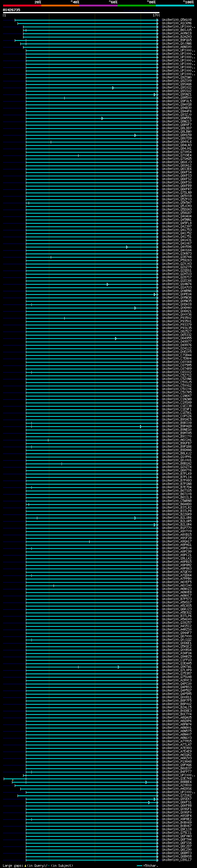Screen dimensions: 197x868
Task: Click the UniRef100_Q9M5X0 entry
Action: 177,98
